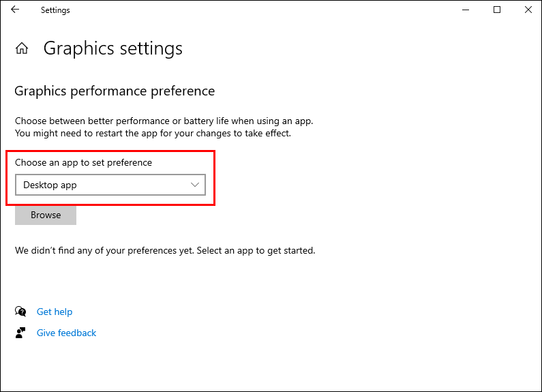The height and width of the screenshot is (392, 542).
Task: Click the Graphics settings page heading
Action: 113,48
